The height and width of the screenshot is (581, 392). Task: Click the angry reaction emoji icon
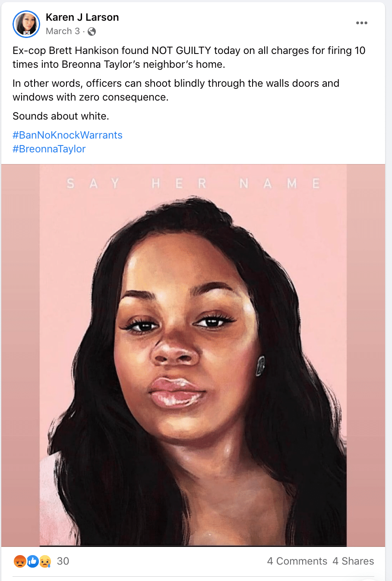[x=20, y=561]
